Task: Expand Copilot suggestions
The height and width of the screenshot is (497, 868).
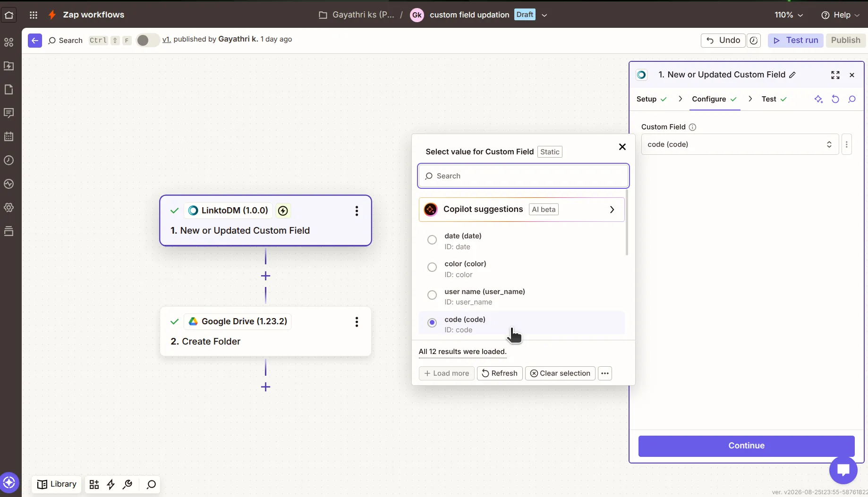Action: click(522, 210)
